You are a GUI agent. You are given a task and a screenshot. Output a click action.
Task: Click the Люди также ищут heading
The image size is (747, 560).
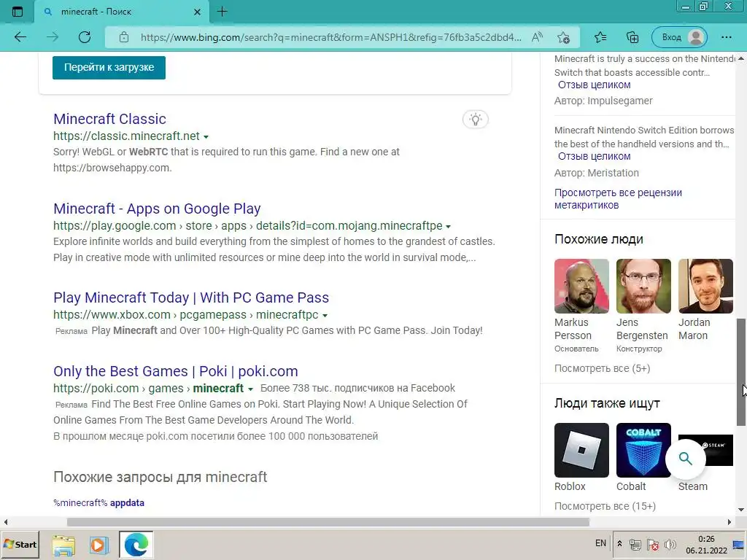point(607,403)
